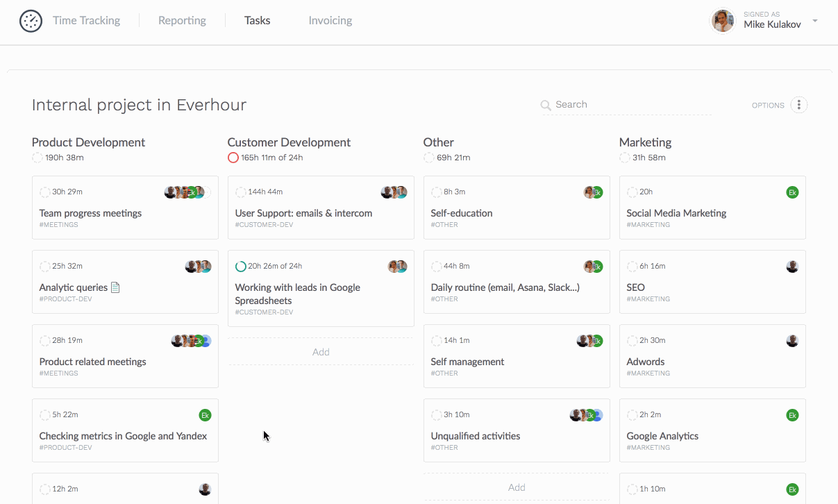
Task: Click the 165h 11m of 24h text
Action: 272,158
